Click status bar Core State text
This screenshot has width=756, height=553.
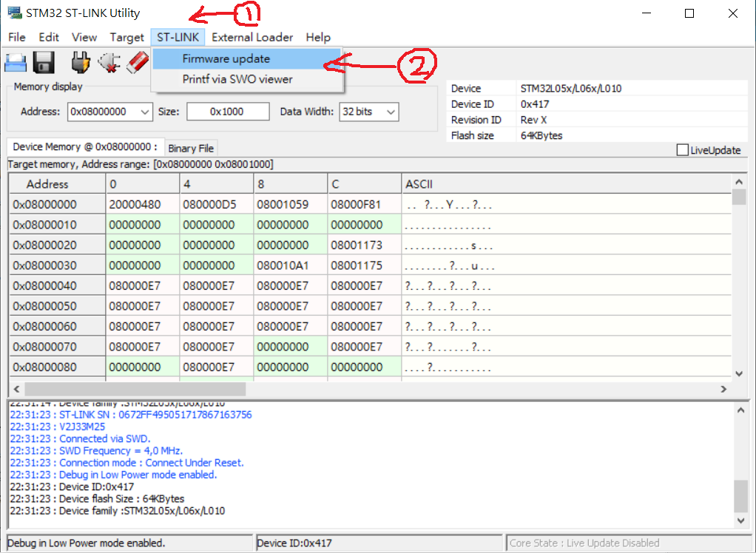click(x=584, y=543)
